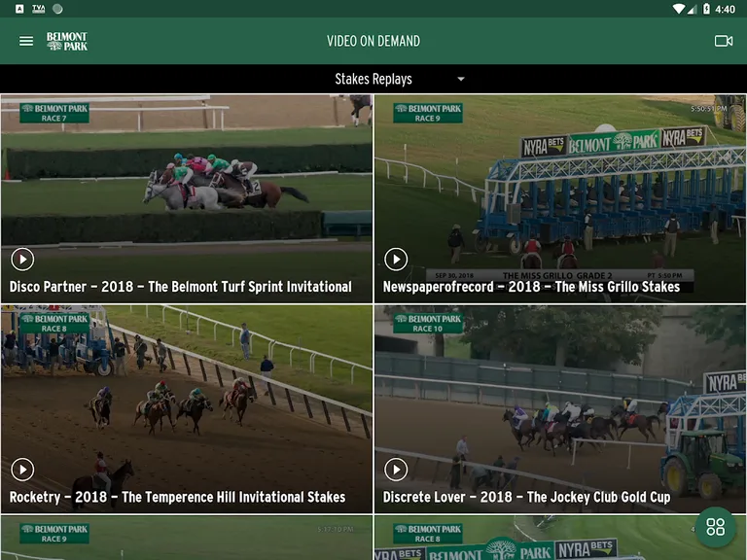
Task: Check the Wi-Fi status icon
Action: (x=678, y=9)
